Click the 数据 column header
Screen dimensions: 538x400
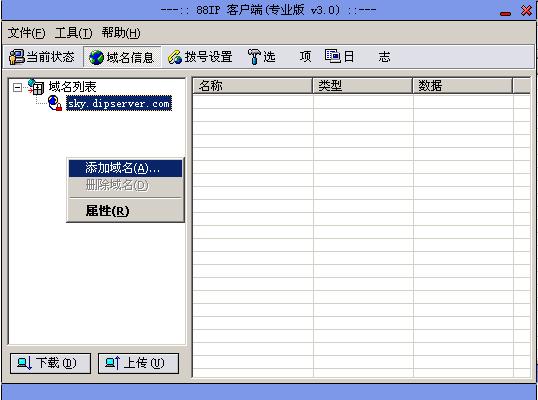463,85
